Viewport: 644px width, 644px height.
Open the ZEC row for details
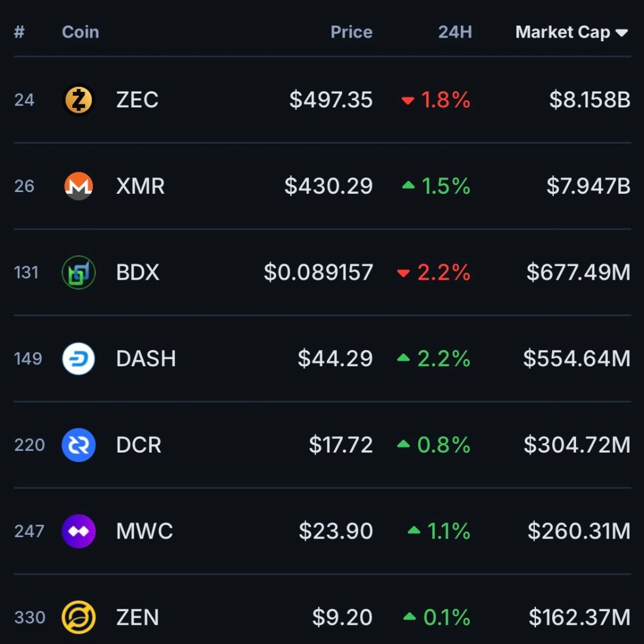coord(322,100)
